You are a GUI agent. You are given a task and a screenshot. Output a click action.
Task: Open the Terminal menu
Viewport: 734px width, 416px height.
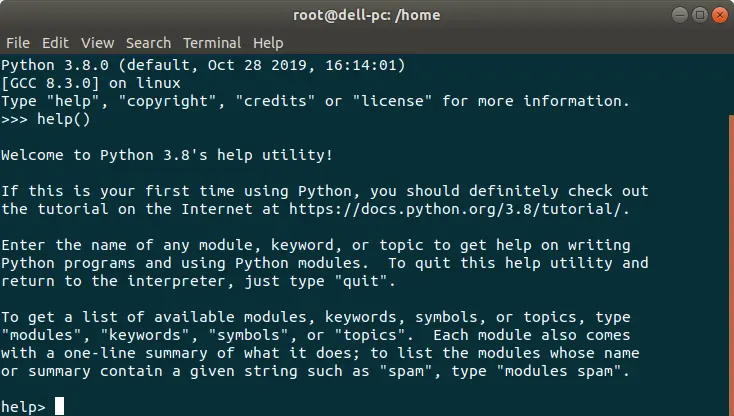pyautogui.click(x=212, y=43)
